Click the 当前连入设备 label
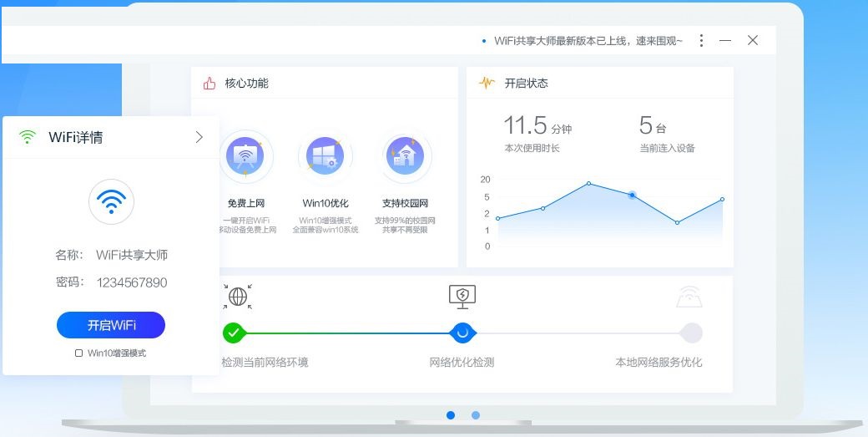 click(667, 149)
